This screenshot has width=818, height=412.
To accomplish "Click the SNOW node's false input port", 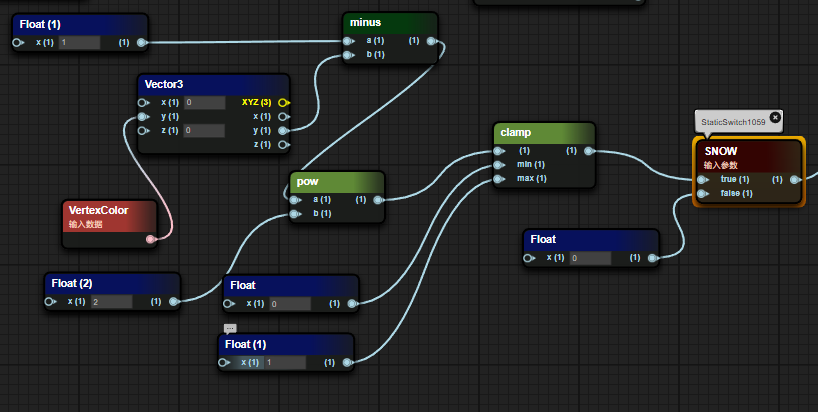I will [x=699, y=193].
